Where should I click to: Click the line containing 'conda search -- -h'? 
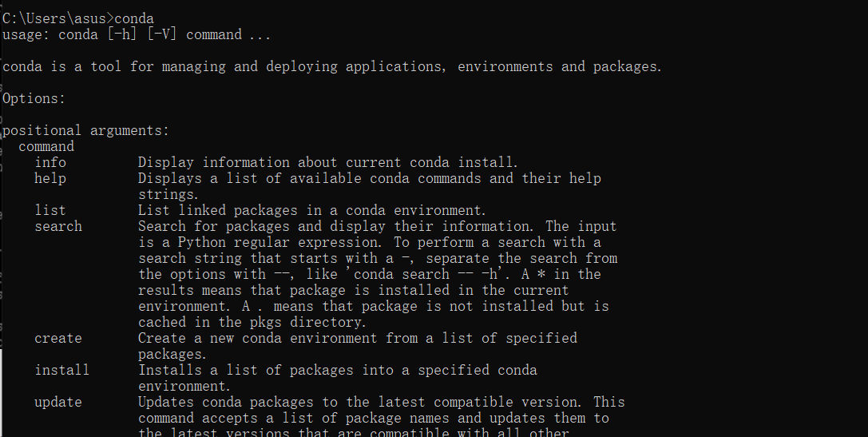pyautogui.click(x=370, y=275)
